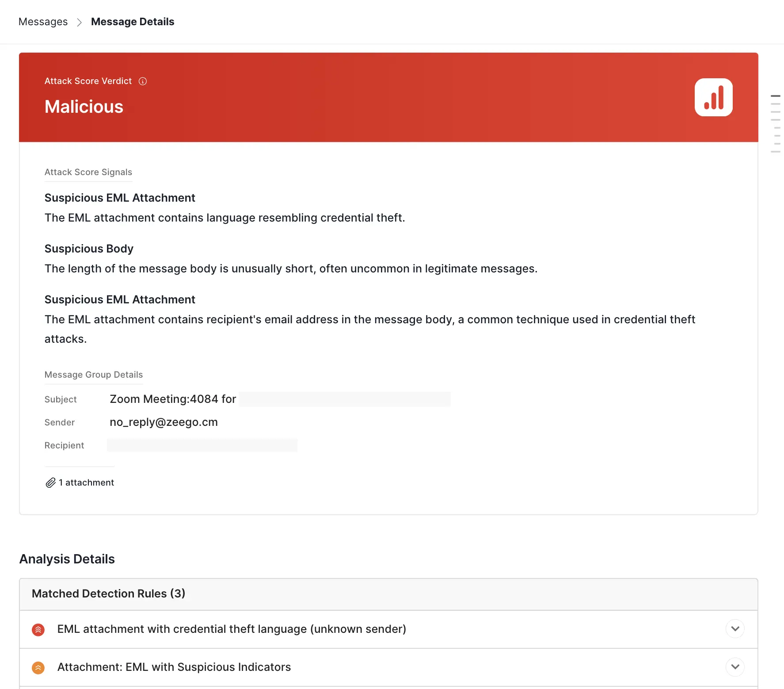Click the Analysis Details heading
The width and height of the screenshot is (784, 689).
67,559
